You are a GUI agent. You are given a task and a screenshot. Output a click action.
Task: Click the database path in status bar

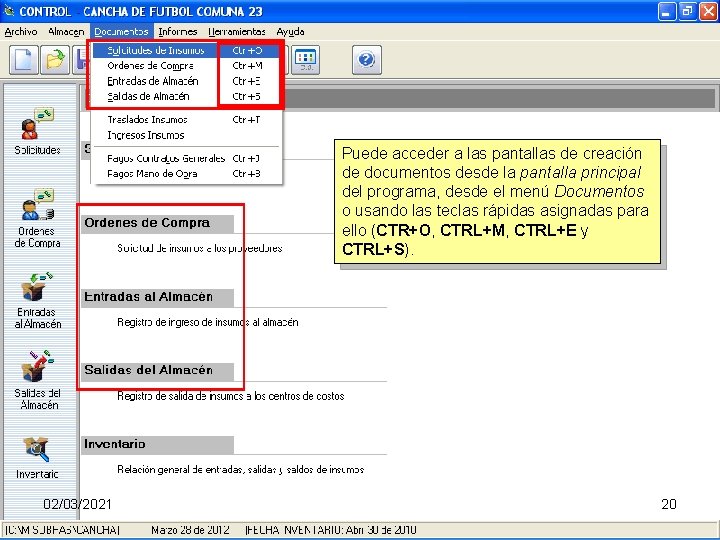(62, 530)
